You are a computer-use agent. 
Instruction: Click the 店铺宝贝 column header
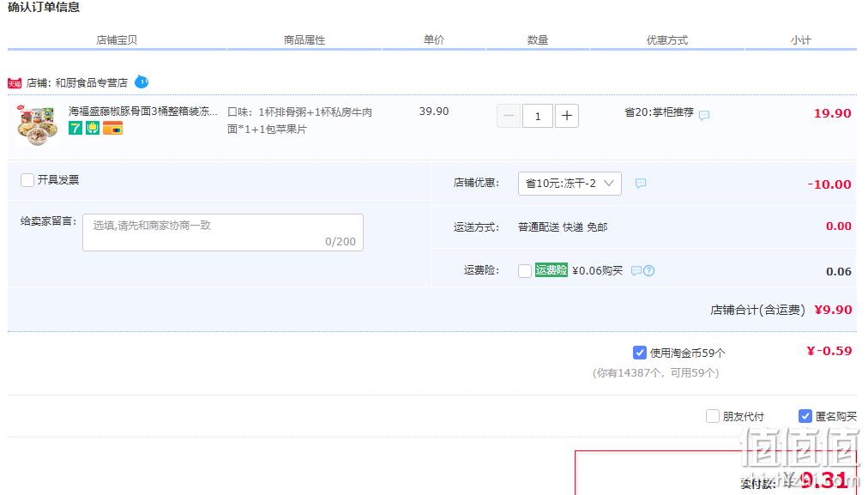[117, 39]
